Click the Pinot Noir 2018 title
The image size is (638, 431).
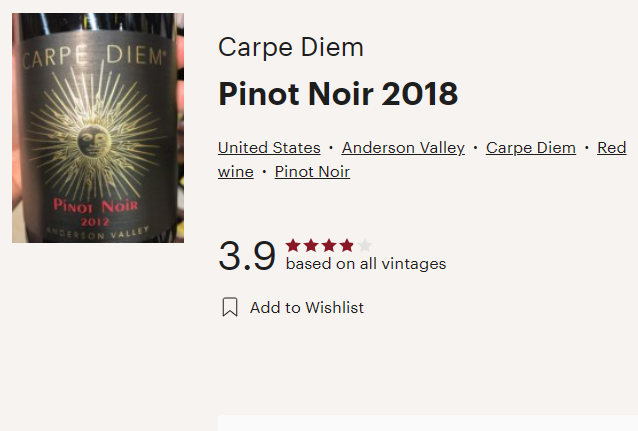(338, 94)
